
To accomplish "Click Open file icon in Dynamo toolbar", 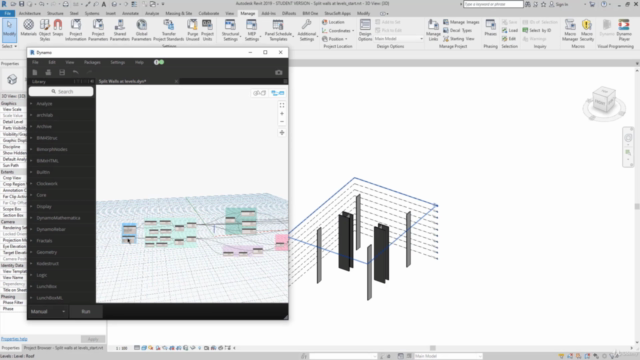I will [48, 72].
